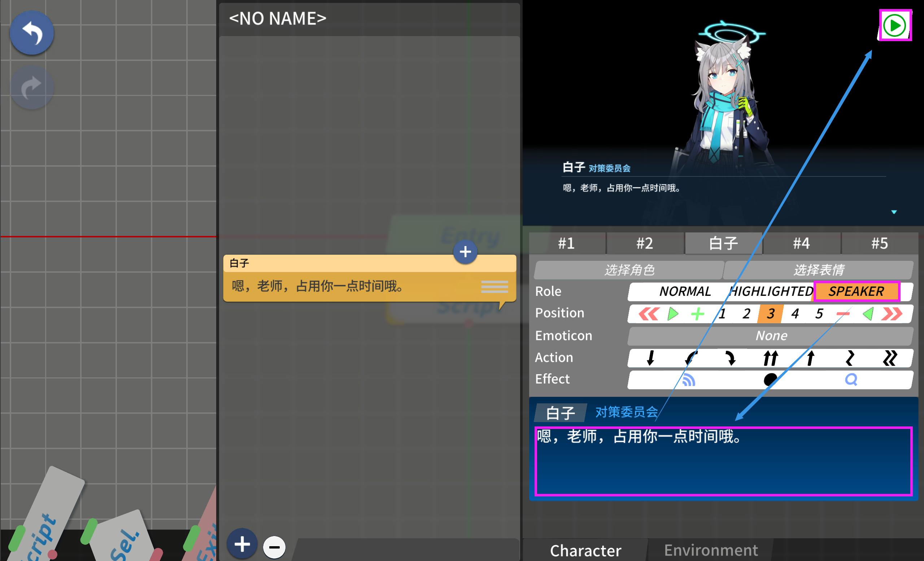This screenshot has width=924, height=561.
Task: Click the 选择表情 expression selector
Action: (x=820, y=269)
